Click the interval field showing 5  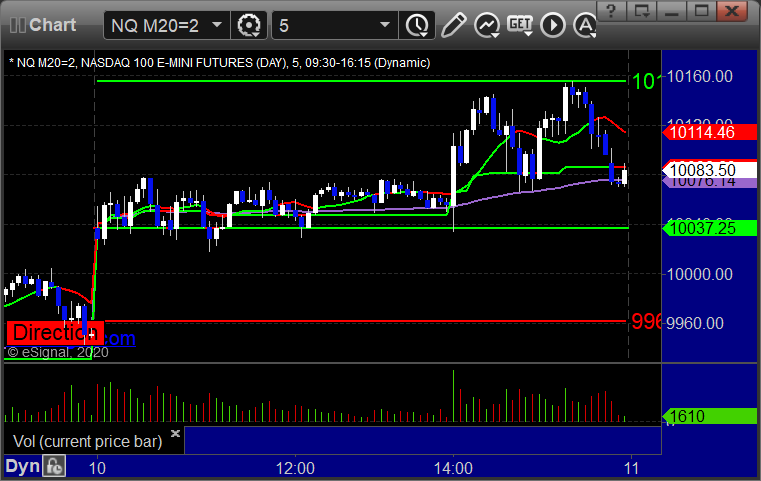335,25
